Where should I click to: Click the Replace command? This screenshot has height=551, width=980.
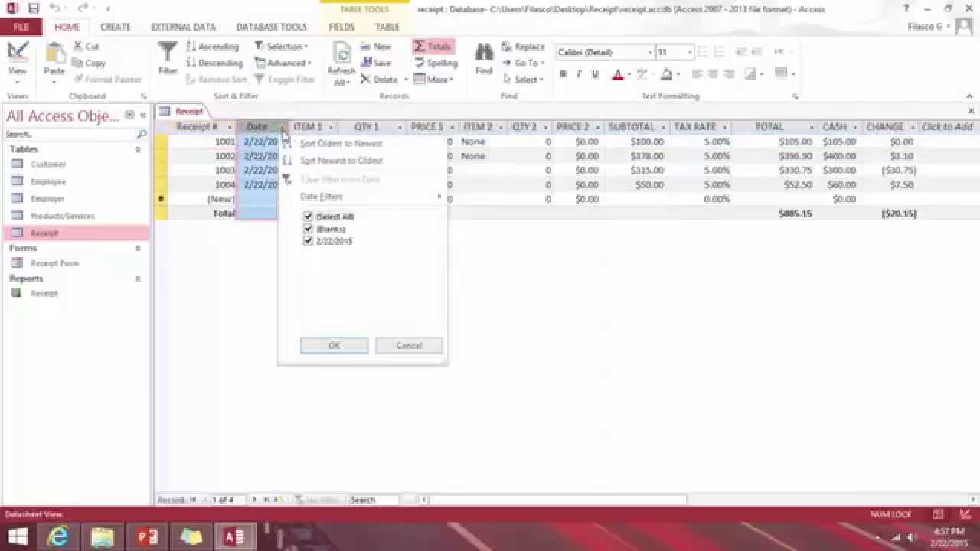524,47
